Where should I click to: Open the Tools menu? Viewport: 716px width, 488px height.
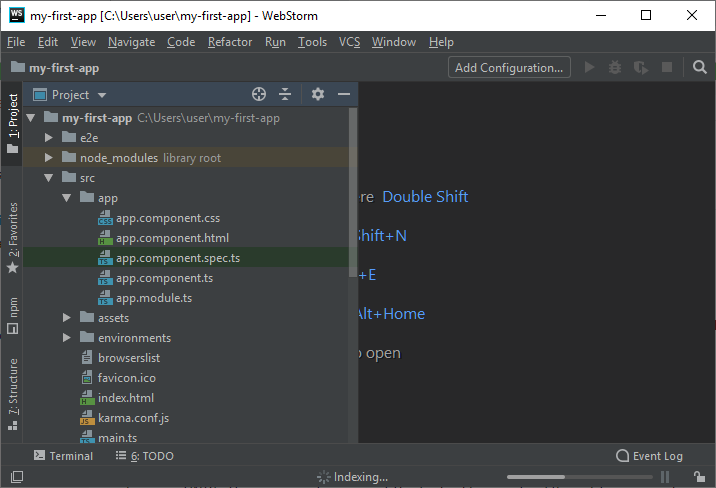(312, 42)
